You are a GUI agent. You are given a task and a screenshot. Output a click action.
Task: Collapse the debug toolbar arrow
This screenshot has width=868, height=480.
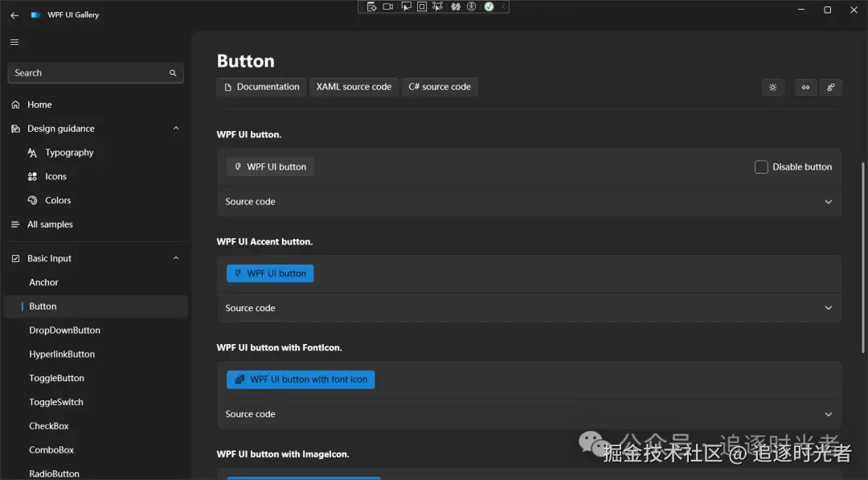point(503,6)
